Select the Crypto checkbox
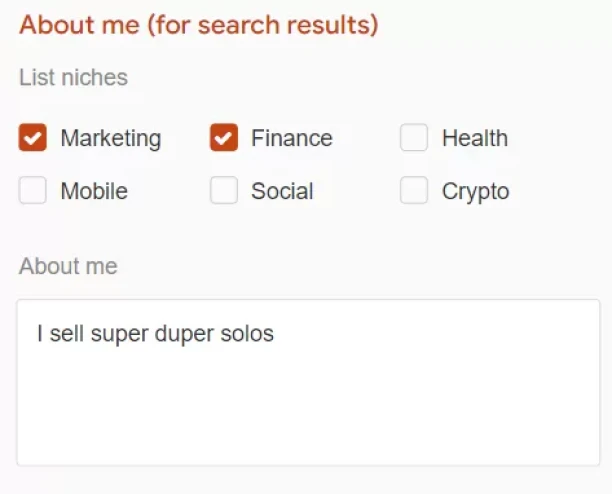This screenshot has width=612, height=494. click(x=414, y=191)
